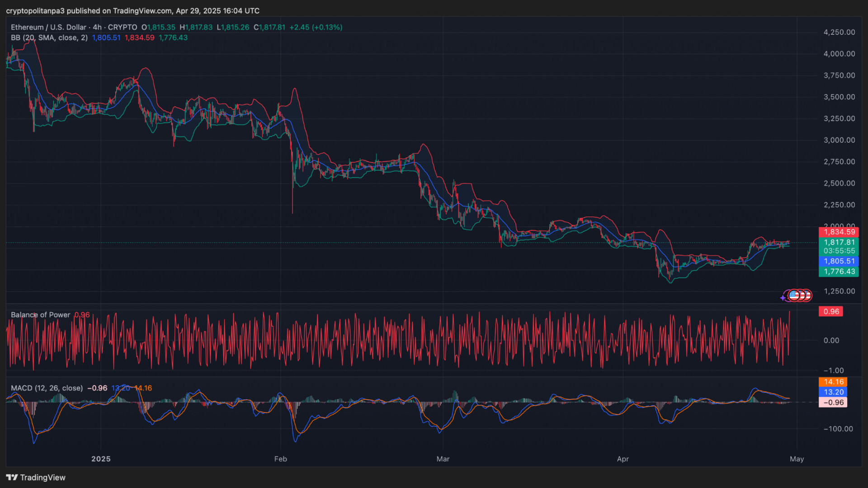
Task: Open the frontmost US flag economic event
Action: [x=794, y=296]
